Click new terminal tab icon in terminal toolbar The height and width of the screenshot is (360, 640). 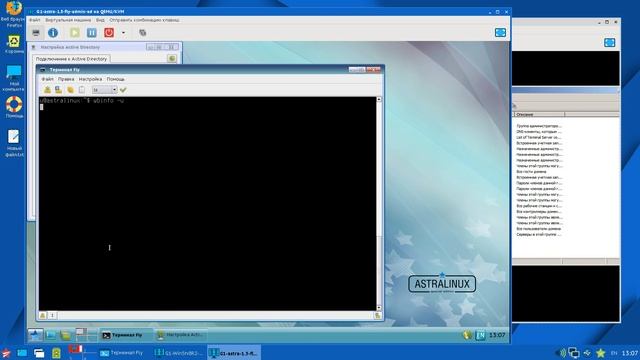47,90
